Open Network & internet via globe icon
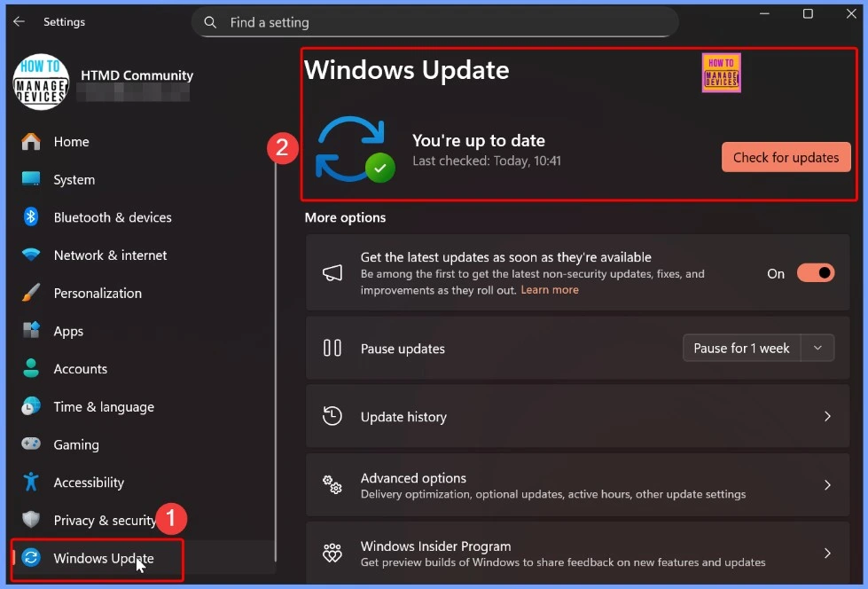This screenshot has width=868, height=589. pyautogui.click(x=32, y=255)
